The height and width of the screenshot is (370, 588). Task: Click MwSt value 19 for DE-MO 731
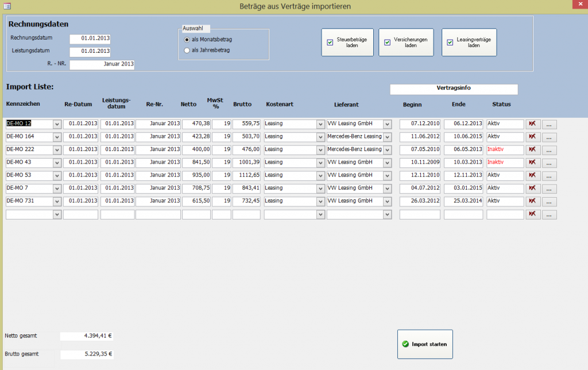pyautogui.click(x=221, y=201)
